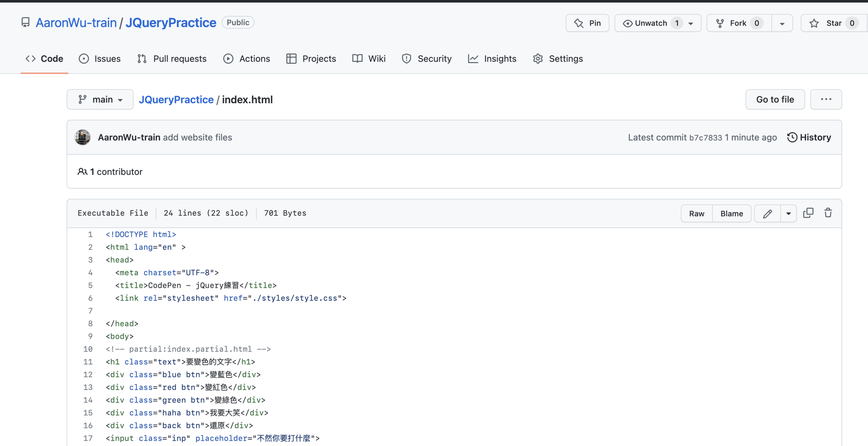The width and height of the screenshot is (868, 446).
Task: View the Security tab
Action: 426,59
